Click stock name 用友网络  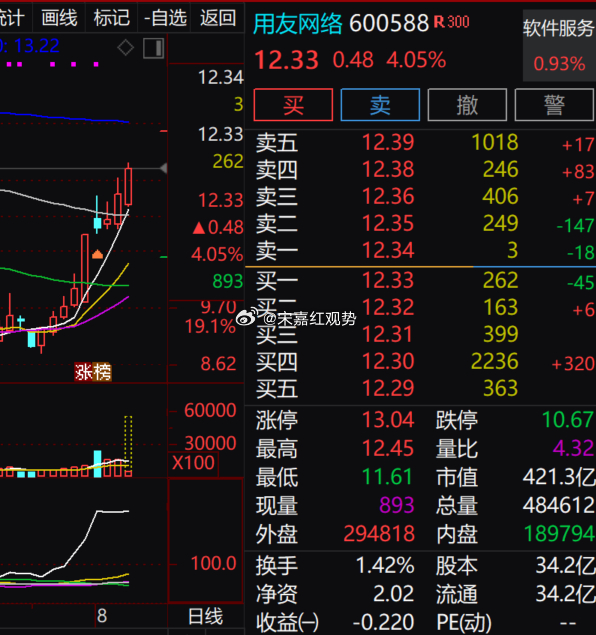298,23
